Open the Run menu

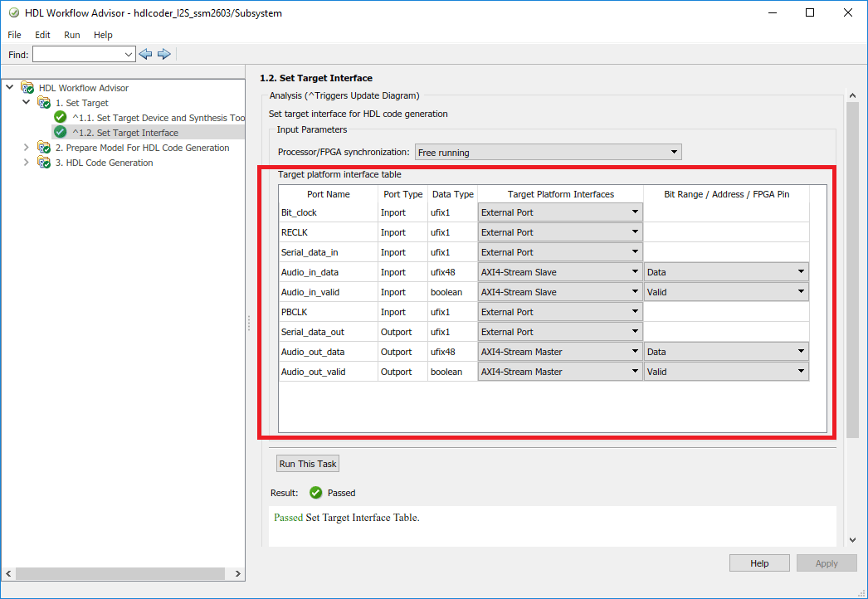(72, 35)
